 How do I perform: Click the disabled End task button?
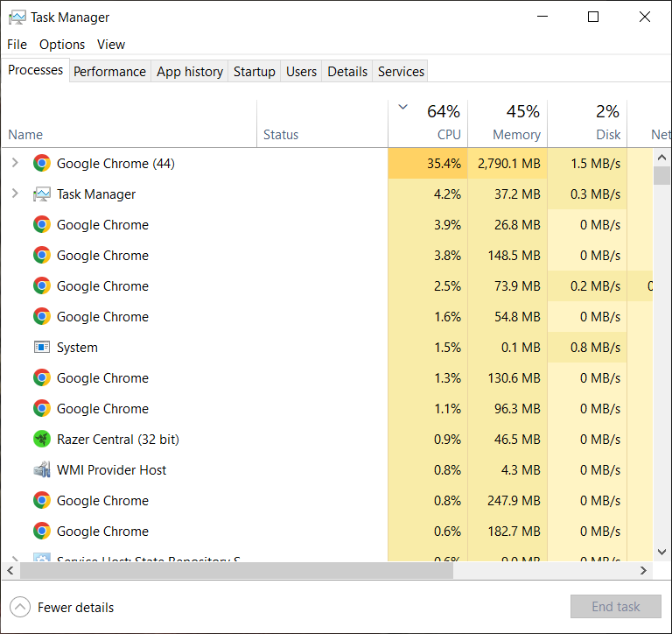tap(615, 607)
